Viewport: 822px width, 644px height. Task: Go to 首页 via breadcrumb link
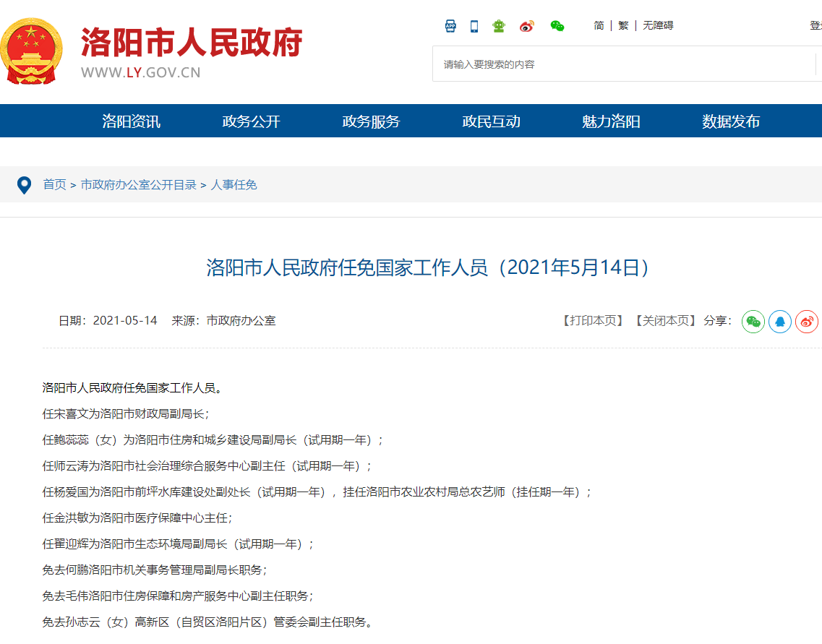[x=54, y=185]
